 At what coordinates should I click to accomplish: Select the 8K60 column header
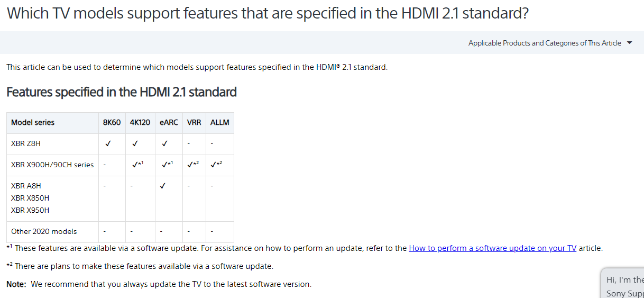[x=112, y=122]
